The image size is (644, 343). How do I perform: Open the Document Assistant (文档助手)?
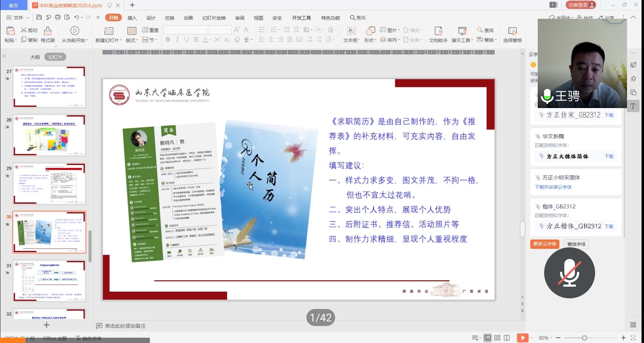(438, 34)
